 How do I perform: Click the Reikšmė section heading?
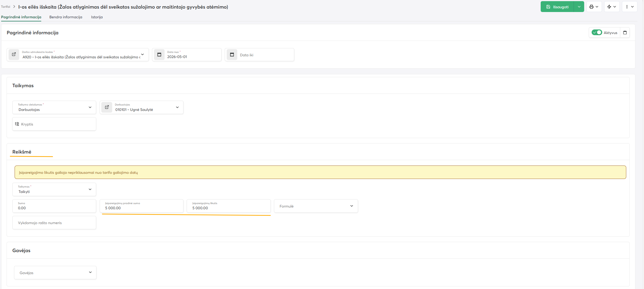click(22, 152)
